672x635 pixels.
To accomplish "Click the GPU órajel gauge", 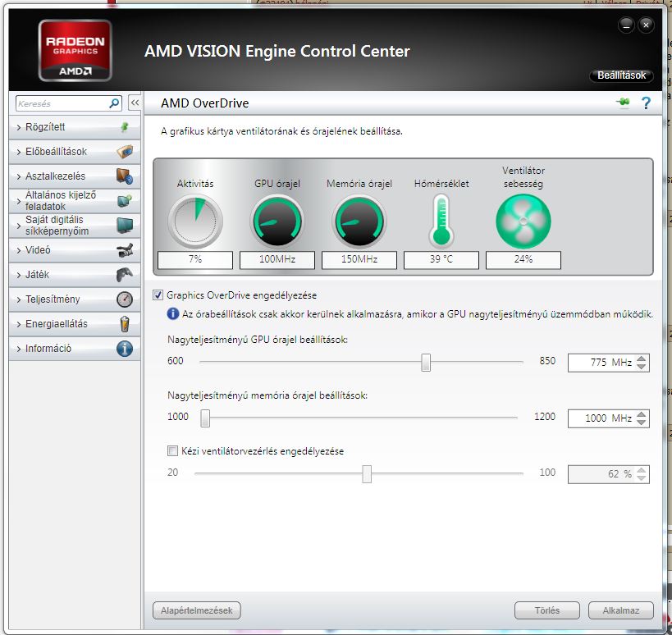I will coord(277,221).
